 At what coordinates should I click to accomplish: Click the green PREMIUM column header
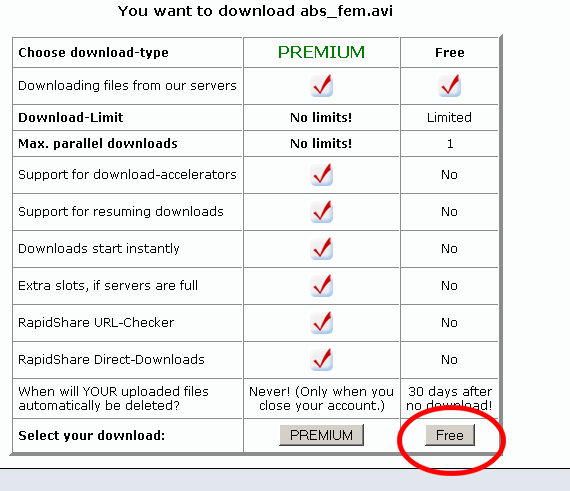[321, 52]
